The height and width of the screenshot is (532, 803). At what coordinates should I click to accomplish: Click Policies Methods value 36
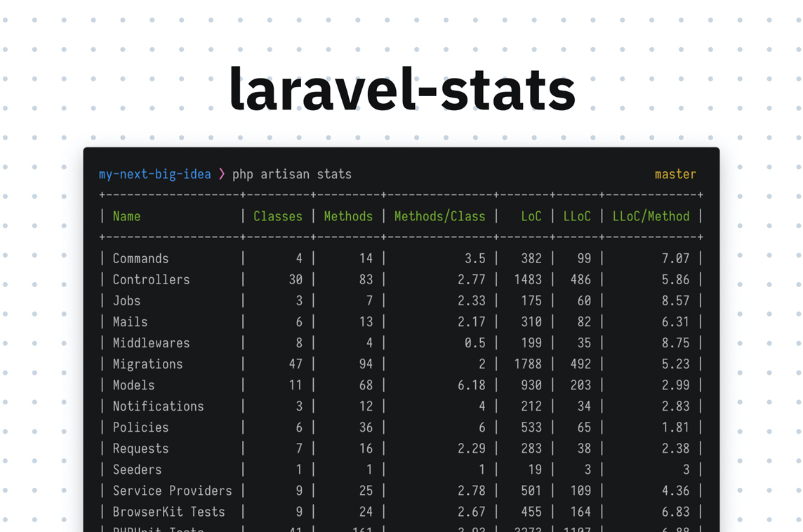(x=366, y=427)
